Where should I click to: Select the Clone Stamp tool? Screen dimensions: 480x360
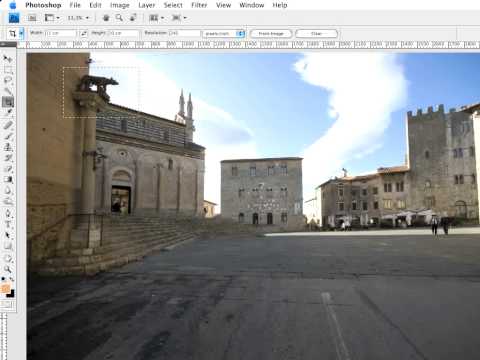[x=8, y=147]
